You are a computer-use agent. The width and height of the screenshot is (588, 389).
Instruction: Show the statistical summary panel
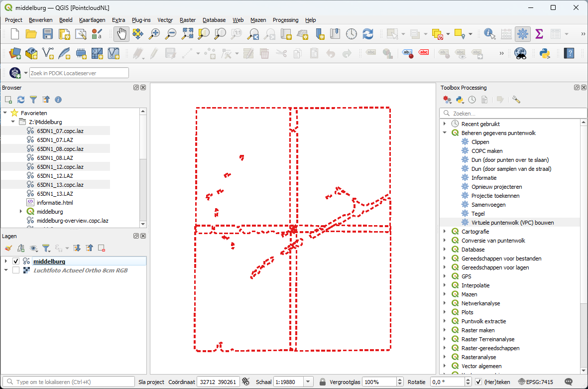pyautogui.click(x=539, y=34)
